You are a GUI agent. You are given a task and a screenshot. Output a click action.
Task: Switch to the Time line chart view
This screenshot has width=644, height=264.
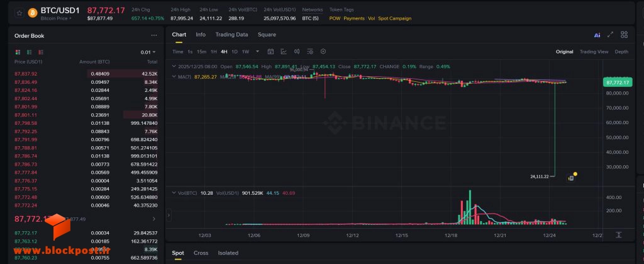click(177, 52)
